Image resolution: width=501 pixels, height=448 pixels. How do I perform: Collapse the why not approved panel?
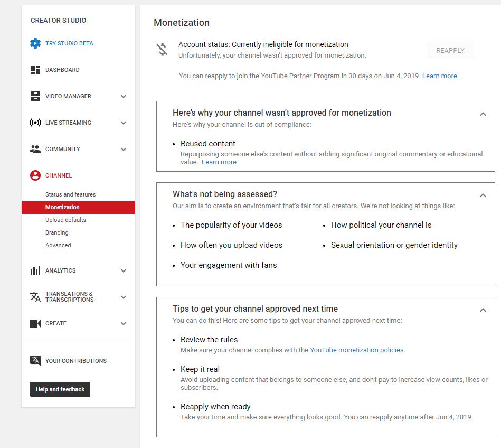pos(483,114)
